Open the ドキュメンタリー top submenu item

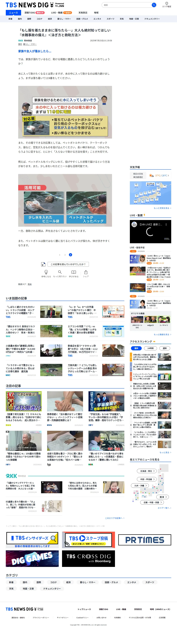[x=152, y=19]
